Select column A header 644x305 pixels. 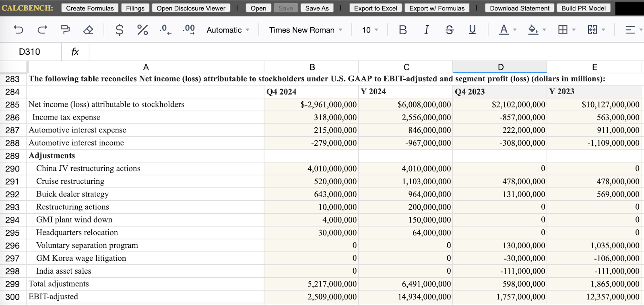[x=146, y=67]
